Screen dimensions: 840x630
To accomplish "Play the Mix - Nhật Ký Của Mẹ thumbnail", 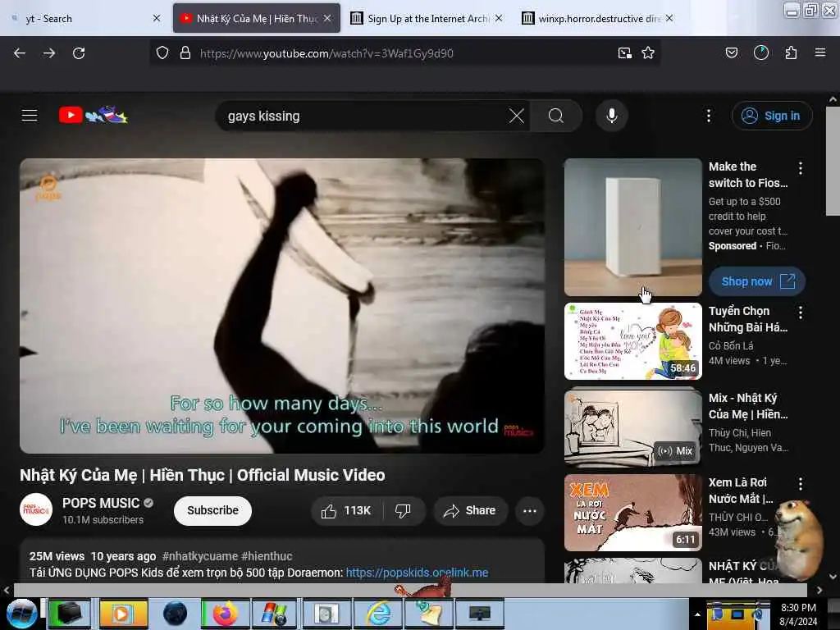I will 632,427.
